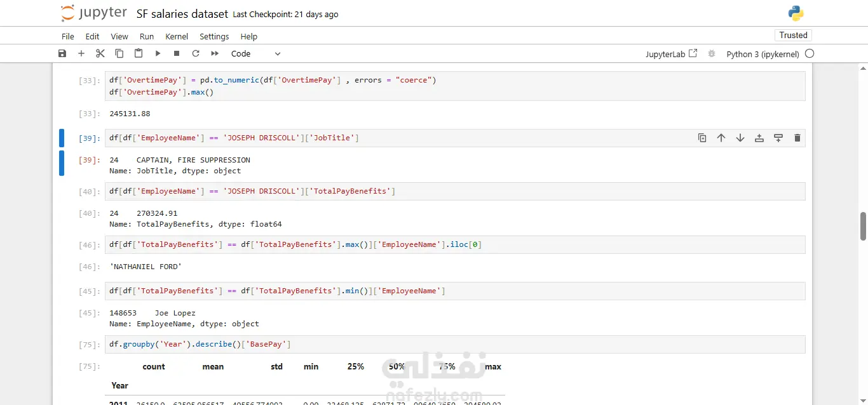Click the vertical scrollbar thumb
The width and height of the screenshot is (868, 405).
click(864, 227)
